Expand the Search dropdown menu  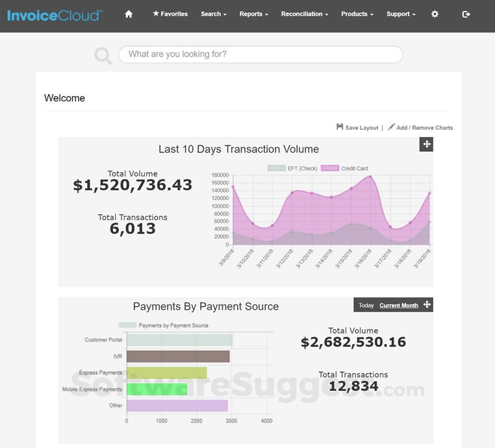(x=213, y=14)
